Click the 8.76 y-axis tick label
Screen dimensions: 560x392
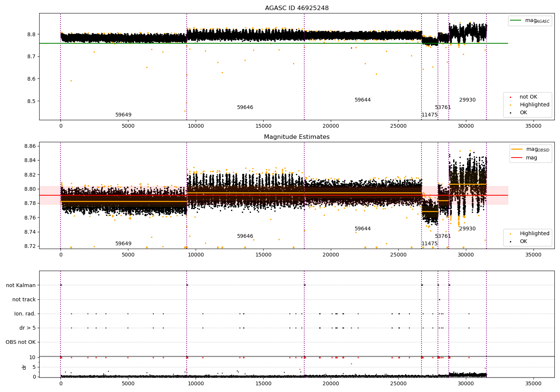coord(30,218)
